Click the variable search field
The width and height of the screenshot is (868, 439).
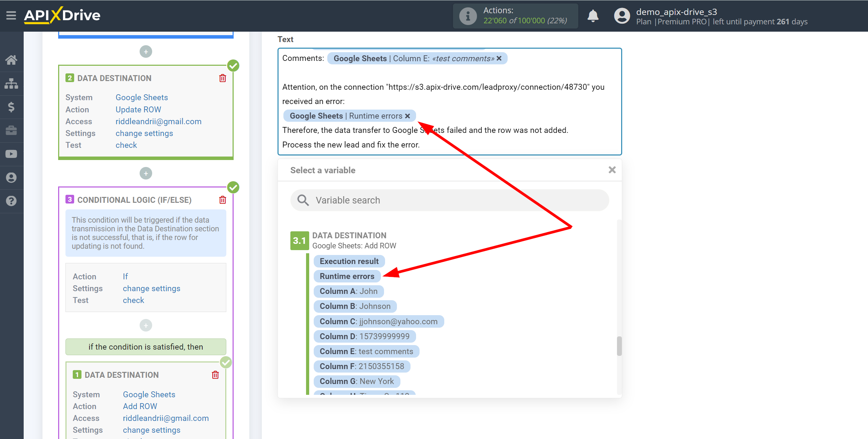coord(450,200)
